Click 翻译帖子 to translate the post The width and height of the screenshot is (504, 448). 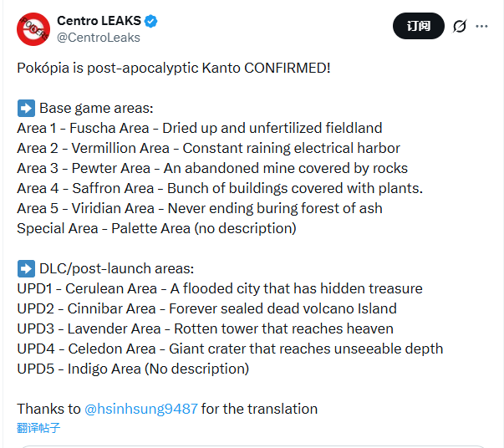coord(38,428)
